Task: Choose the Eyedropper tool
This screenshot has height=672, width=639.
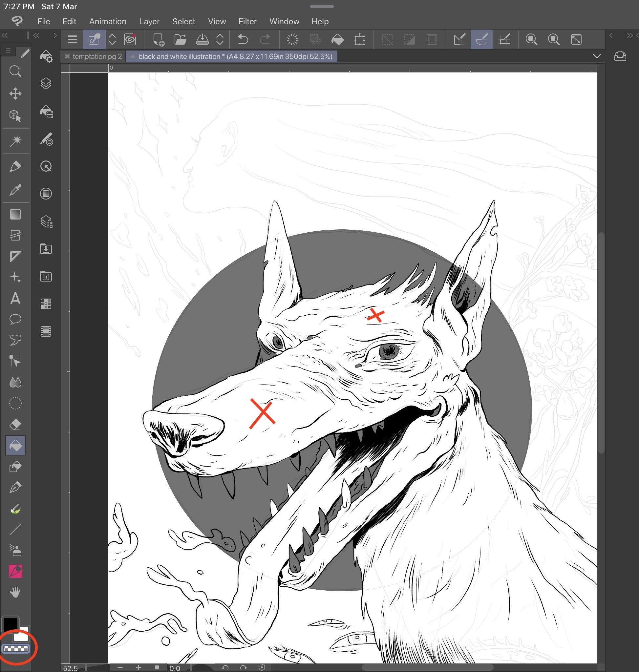Action: click(x=15, y=190)
